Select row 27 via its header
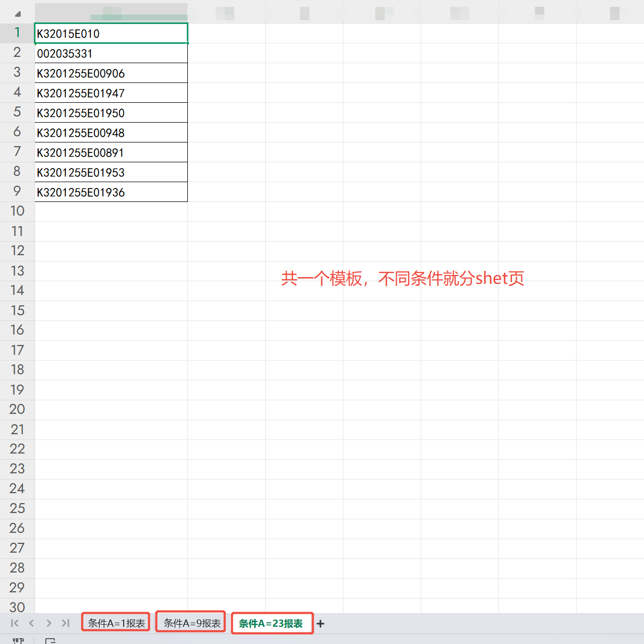644x644 pixels. [x=17, y=548]
